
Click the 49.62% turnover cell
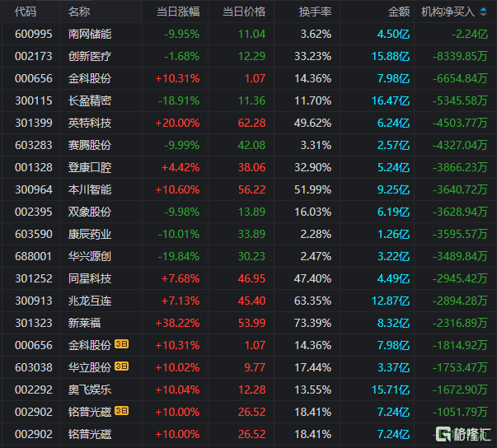coord(313,123)
